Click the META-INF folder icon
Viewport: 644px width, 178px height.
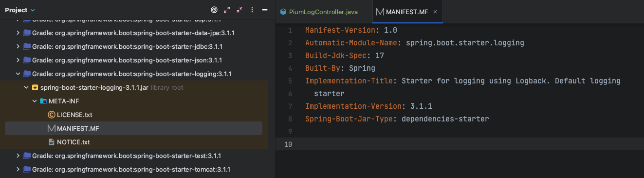click(43, 101)
